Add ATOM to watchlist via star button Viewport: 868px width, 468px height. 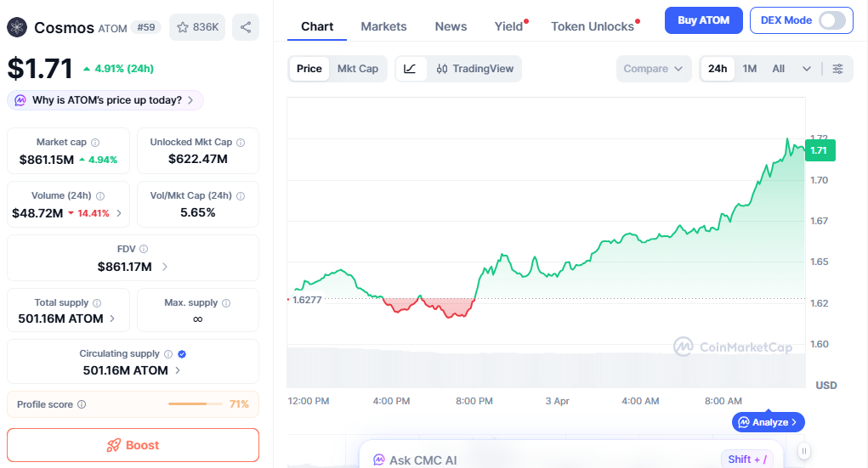coord(197,27)
